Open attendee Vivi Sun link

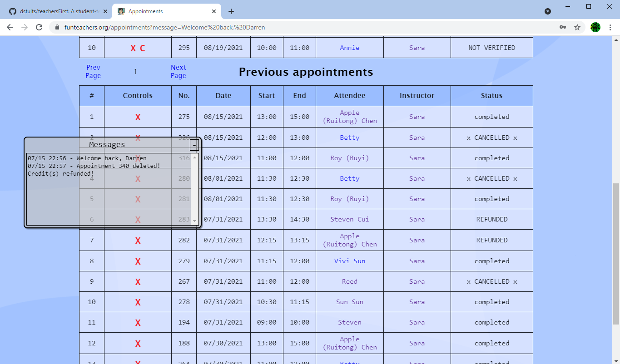[350, 261]
